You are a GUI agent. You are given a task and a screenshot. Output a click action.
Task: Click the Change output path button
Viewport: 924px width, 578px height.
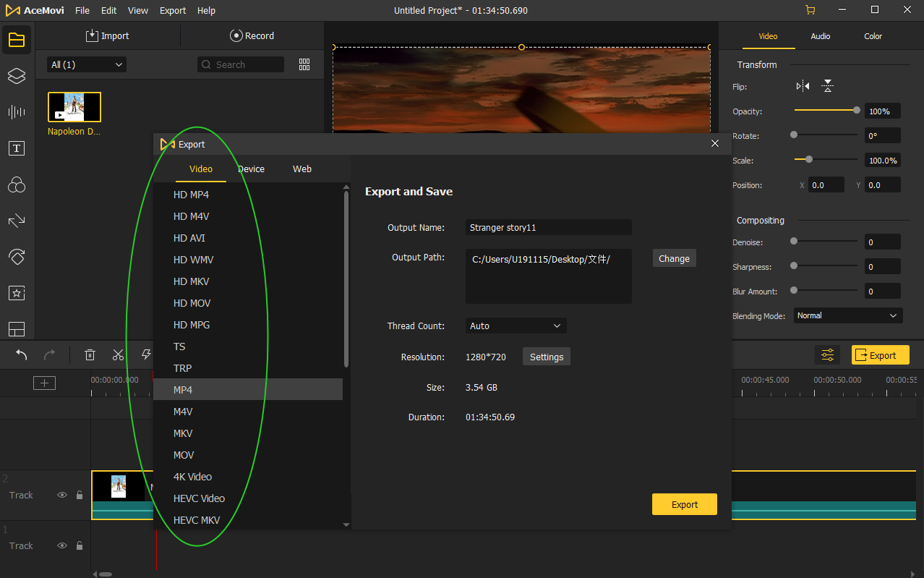click(x=674, y=259)
